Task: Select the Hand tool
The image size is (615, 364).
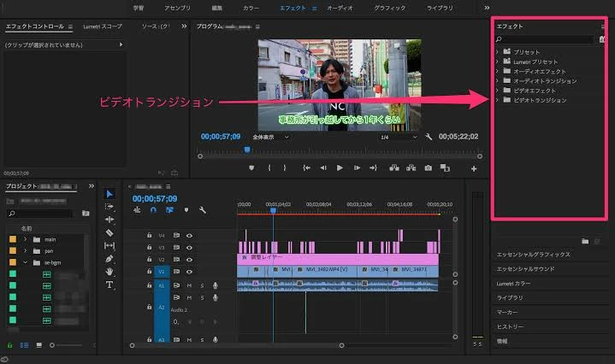Action: pyautogui.click(x=109, y=272)
